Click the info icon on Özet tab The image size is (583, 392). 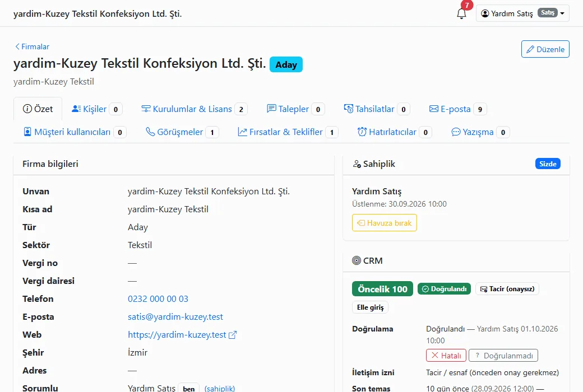pyautogui.click(x=27, y=109)
